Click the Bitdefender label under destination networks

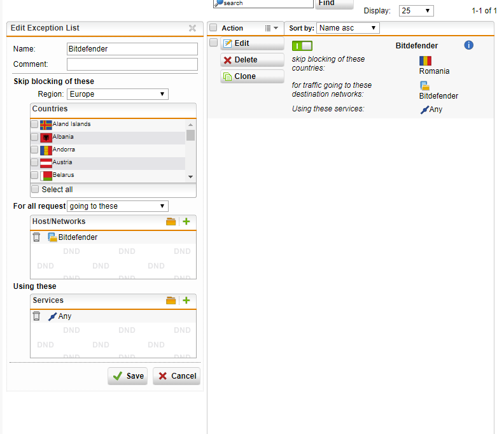(x=438, y=96)
